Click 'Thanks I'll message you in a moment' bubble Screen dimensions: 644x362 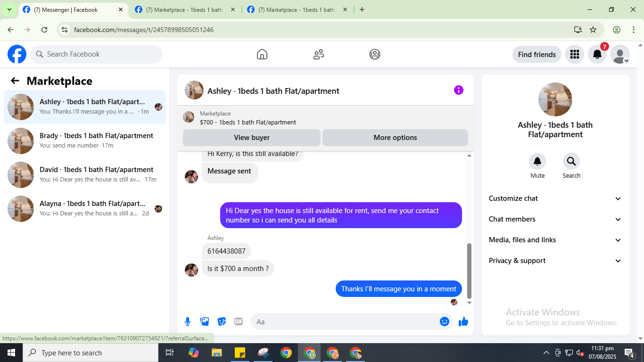pos(399,289)
